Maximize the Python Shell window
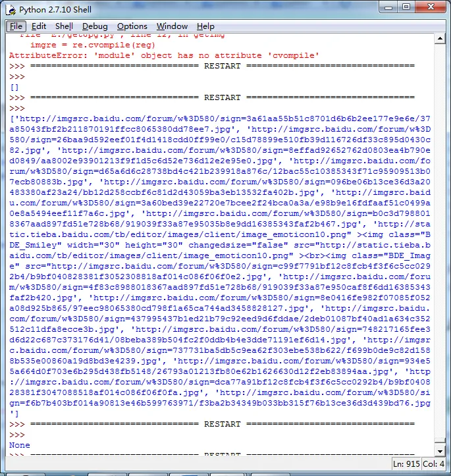This screenshot has height=476, width=451. 406,7
